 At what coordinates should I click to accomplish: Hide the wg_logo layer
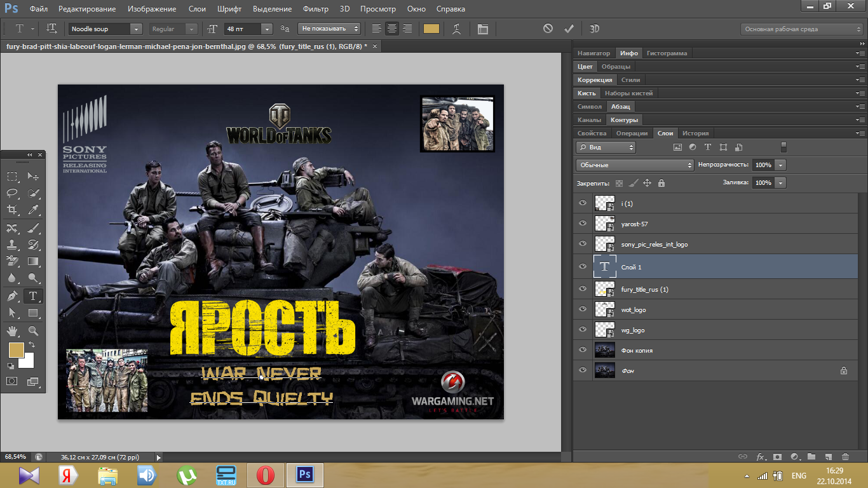(583, 330)
